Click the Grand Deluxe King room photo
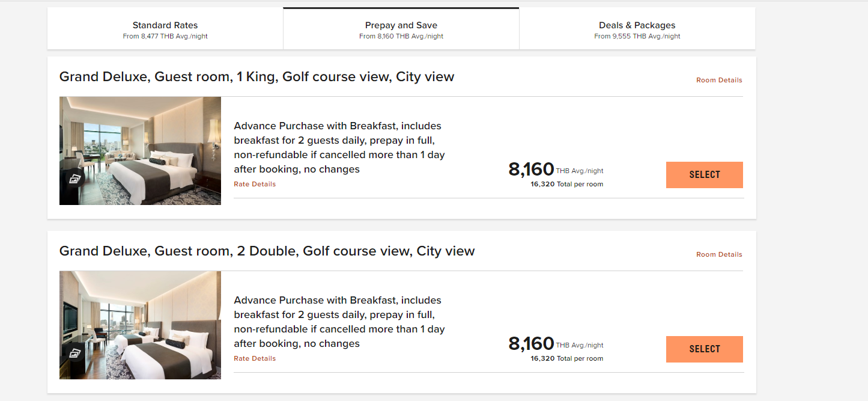This screenshot has height=401, width=868. click(x=140, y=150)
